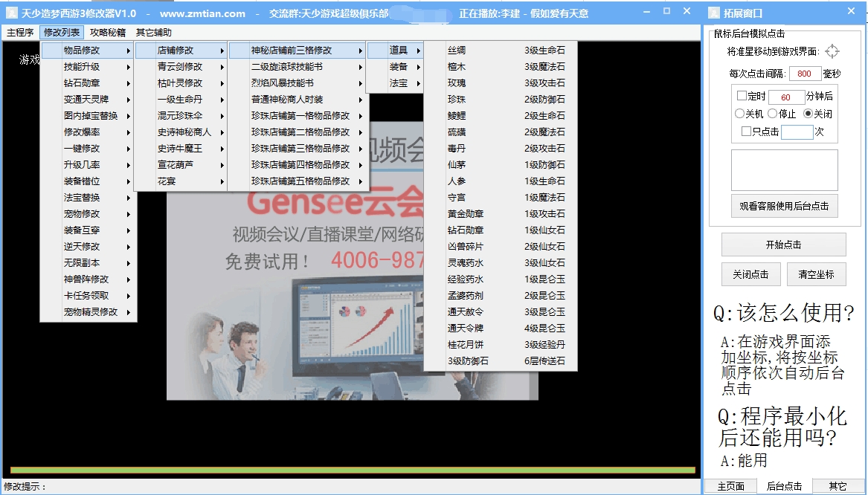Select 3级魔法石 item
Screen dimensions: 868x495
pos(544,66)
